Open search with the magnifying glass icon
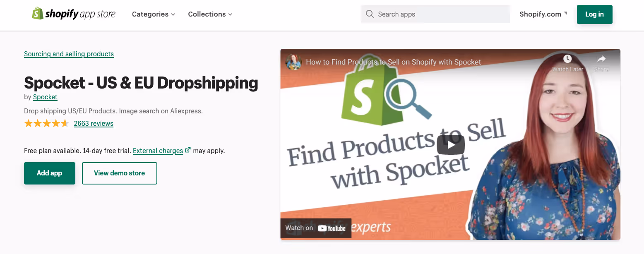Viewport: 644px width, 254px height. pos(370,14)
